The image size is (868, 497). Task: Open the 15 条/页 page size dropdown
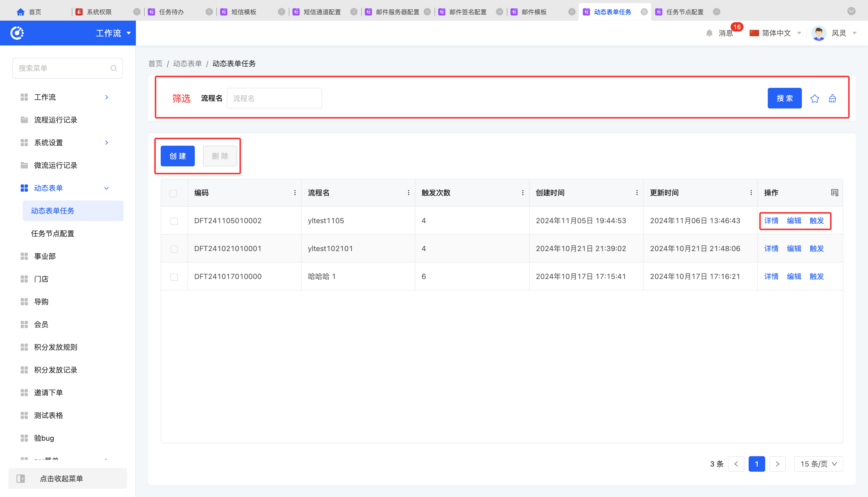[818, 464]
